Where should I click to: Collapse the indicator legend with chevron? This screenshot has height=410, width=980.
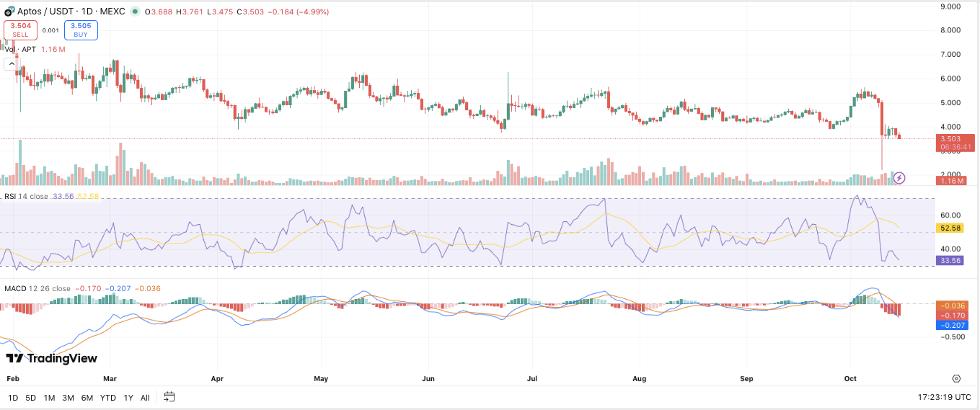pyautogui.click(x=12, y=64)
